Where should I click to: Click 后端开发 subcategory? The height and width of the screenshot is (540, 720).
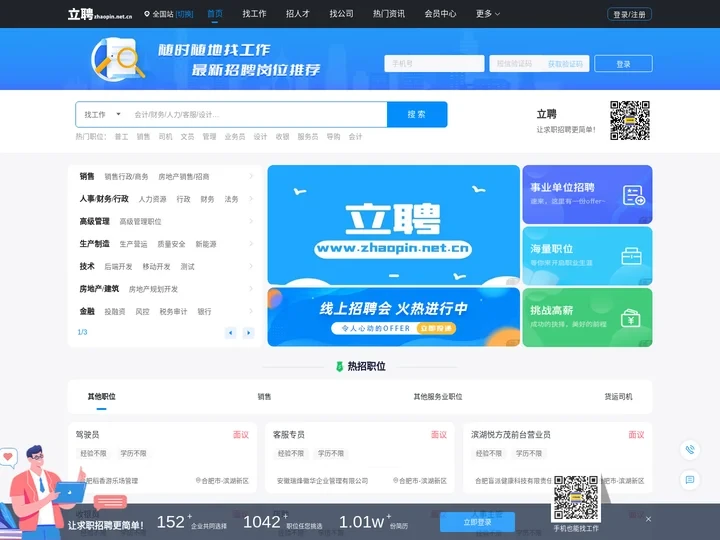(118, 267)
